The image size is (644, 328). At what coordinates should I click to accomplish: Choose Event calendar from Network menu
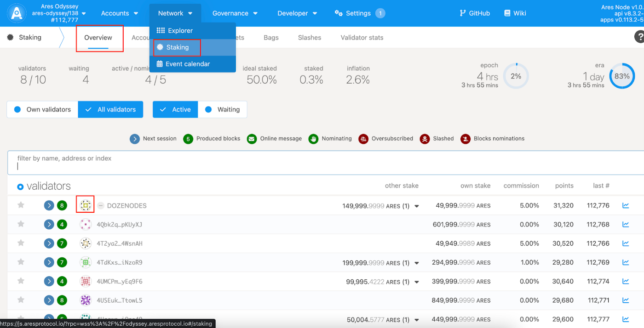tap(193, 64)
